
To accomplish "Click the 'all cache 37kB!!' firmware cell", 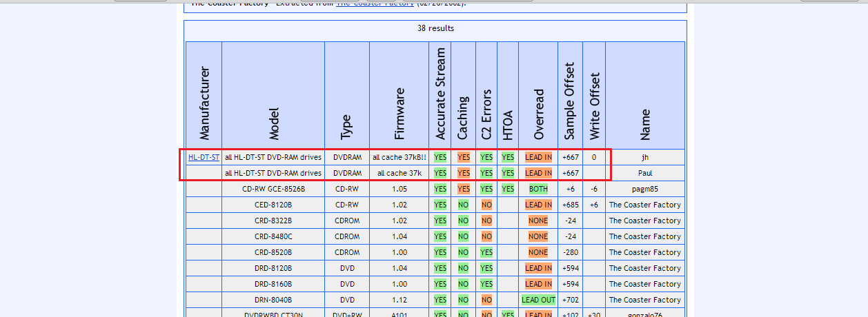I will 399,157.
